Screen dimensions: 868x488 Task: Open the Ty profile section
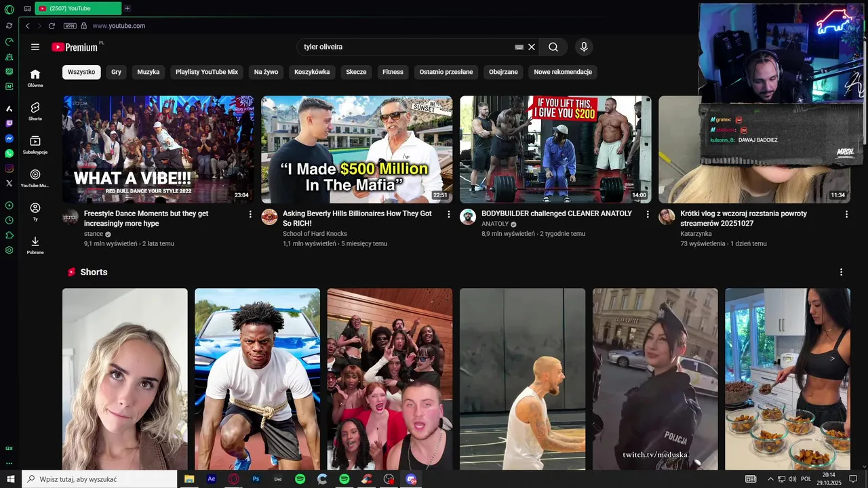(35, 211)
